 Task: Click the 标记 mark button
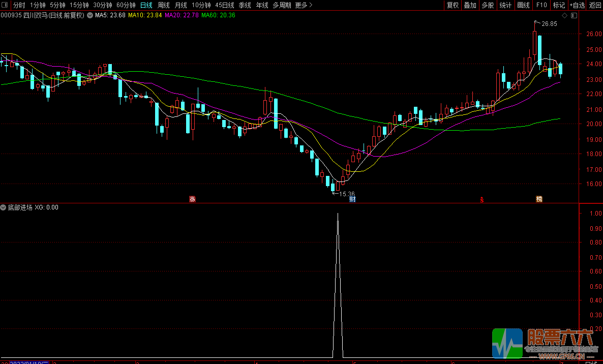(559, 5)
